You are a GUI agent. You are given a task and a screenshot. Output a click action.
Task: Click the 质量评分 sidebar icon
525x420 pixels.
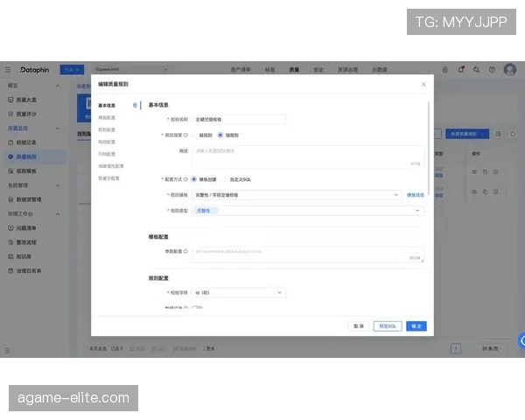coord(10,114)
